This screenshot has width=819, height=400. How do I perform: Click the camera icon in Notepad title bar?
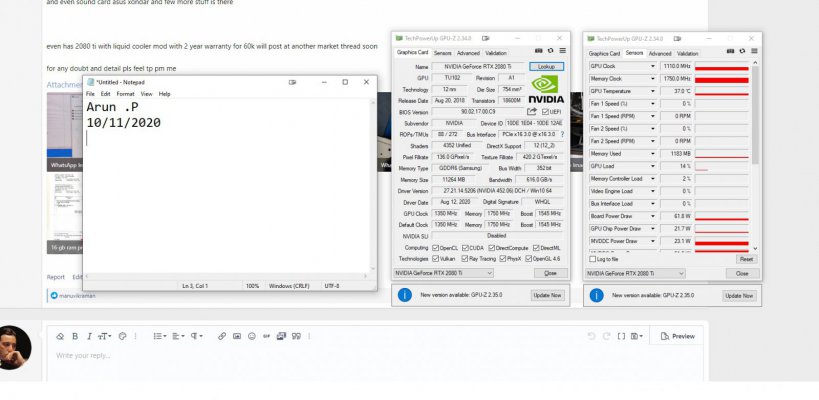tap(292, 82)
